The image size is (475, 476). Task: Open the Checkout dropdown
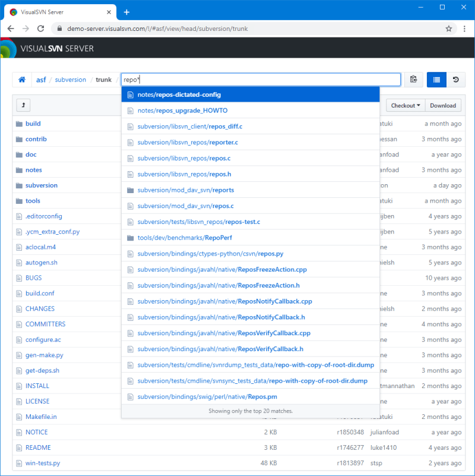(x=406, y=105)
